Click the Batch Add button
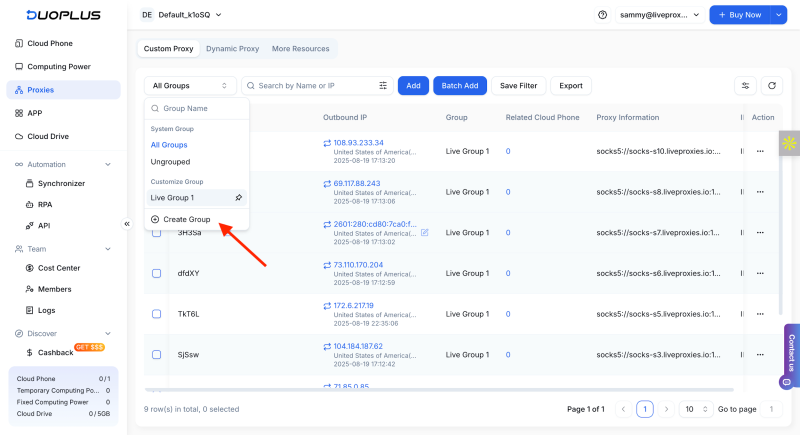The width and height of the screenshot is (800, 435). pyautogui.click(x=460, y=86)
